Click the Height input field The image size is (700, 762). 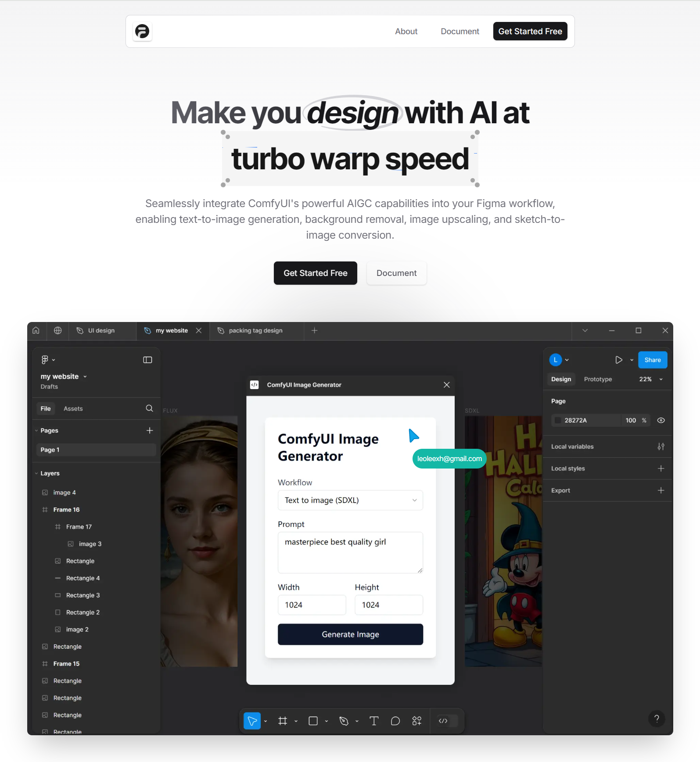pyautogui.click(x=389, y=605)
